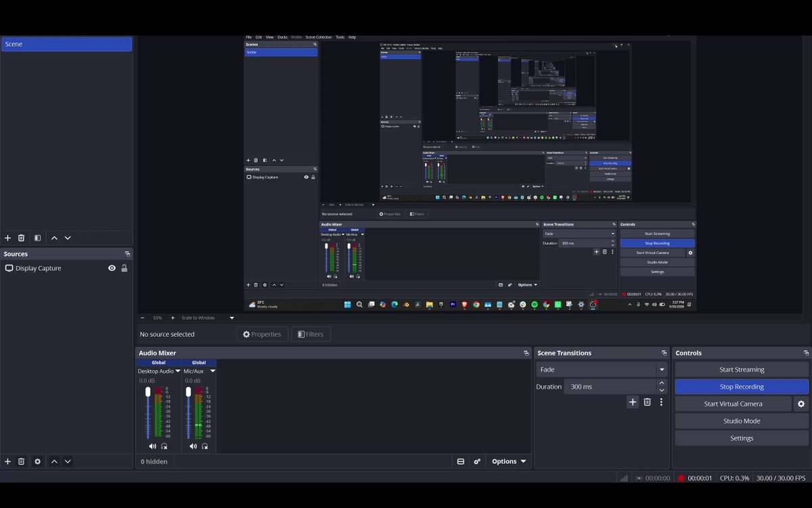Open the File menu shown in the preview
812x508 pixels.
pos(248,37)
